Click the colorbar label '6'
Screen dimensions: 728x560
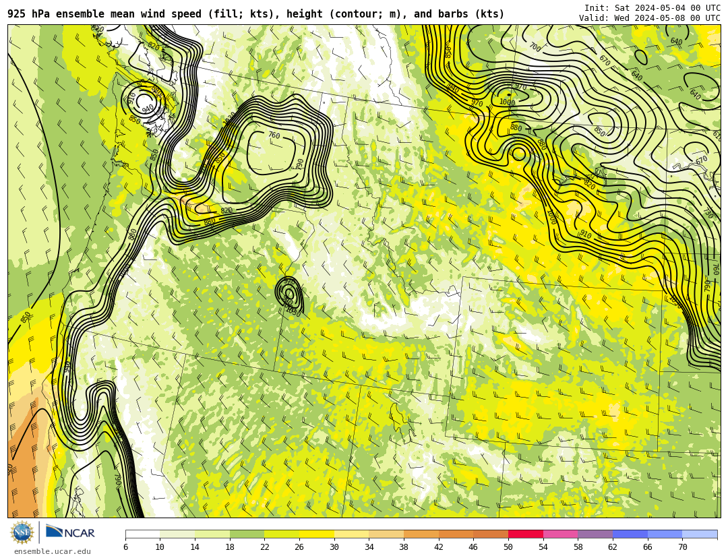coord(125,547)
